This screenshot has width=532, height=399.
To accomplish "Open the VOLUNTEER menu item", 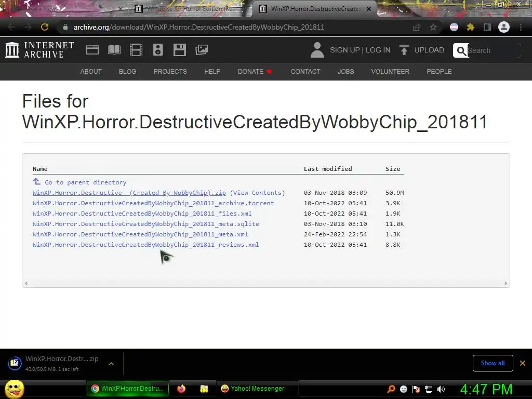I will click(390, 72).
